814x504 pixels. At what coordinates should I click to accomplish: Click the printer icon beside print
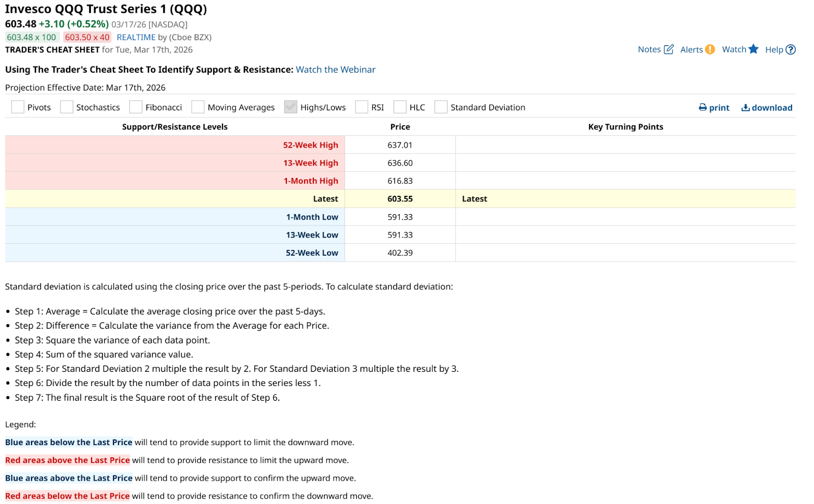coord(703,107)
